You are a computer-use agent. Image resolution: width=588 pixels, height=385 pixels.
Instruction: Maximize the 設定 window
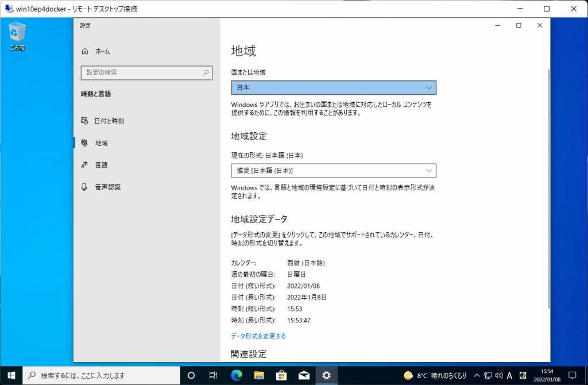(x=519, y=25)
